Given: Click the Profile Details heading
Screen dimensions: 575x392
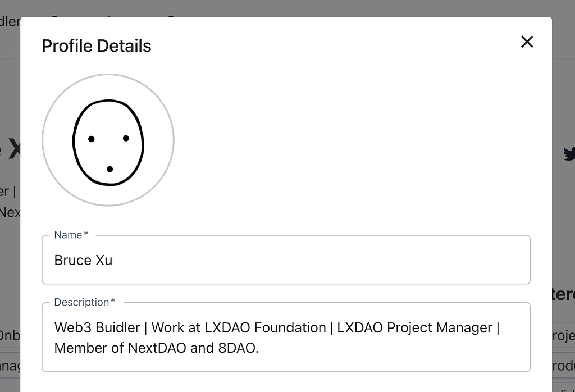Looking at the screenshot, I should (x=95, y=45).
